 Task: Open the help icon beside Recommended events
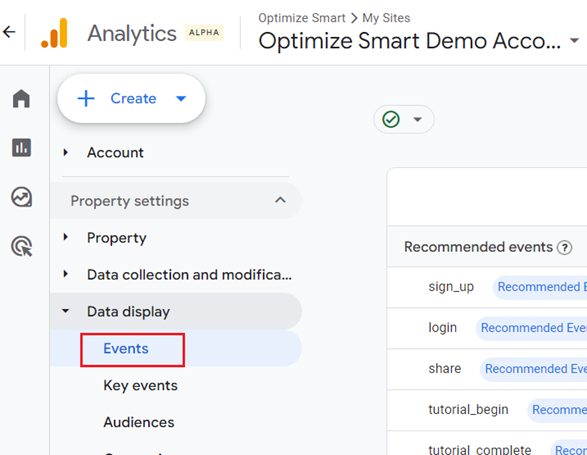[564, 248]
